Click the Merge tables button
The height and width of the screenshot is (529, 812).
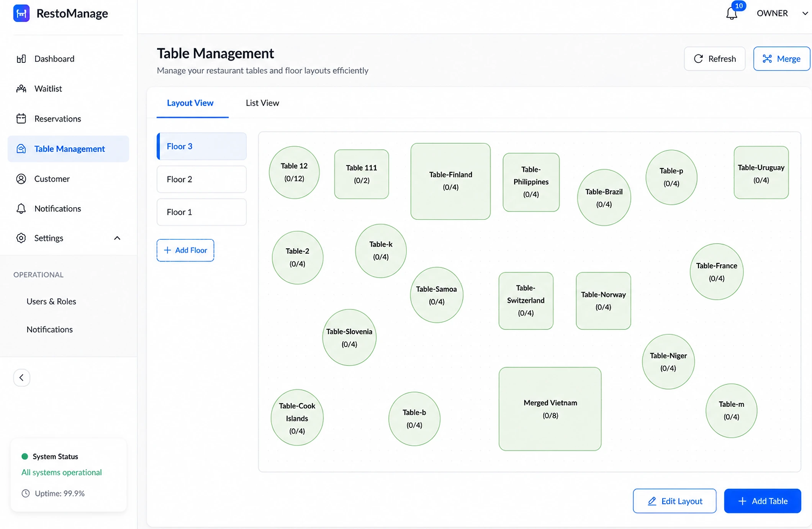[782, 59]
